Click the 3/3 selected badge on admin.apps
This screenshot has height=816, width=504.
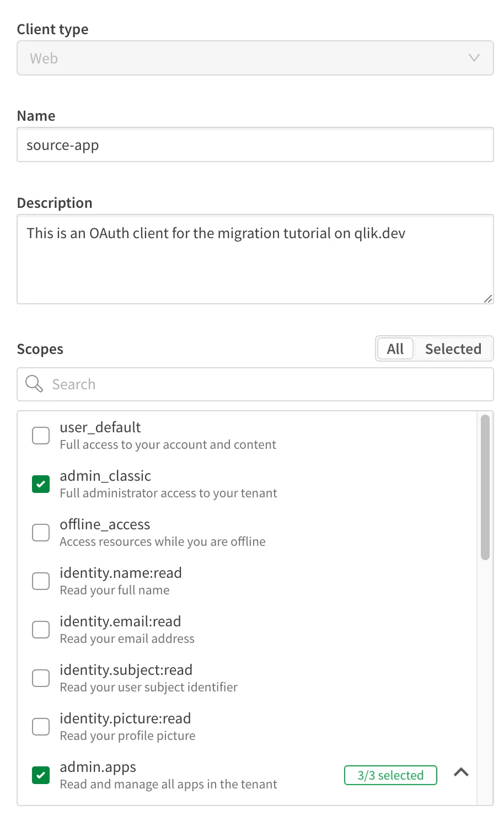tap(390, 775)
